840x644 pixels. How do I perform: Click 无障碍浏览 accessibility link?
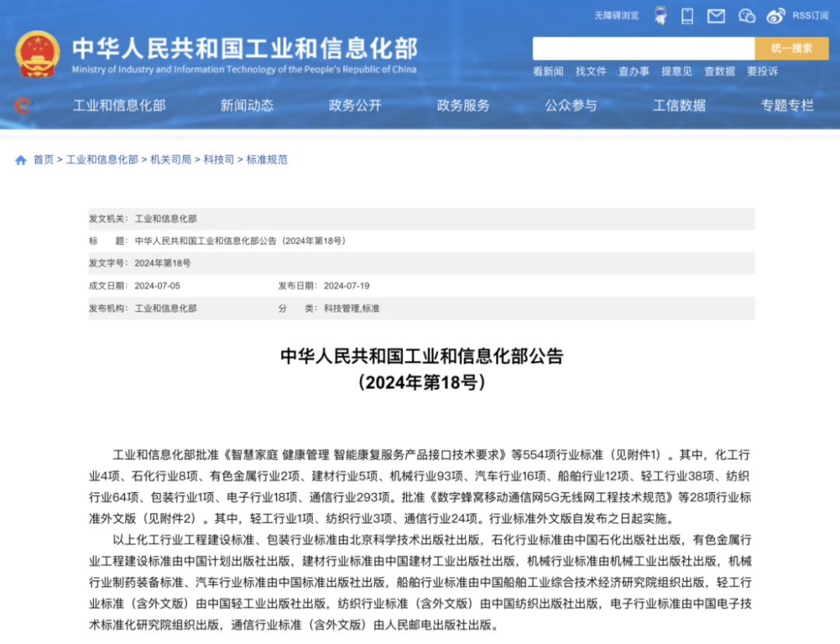pos(617,15)
